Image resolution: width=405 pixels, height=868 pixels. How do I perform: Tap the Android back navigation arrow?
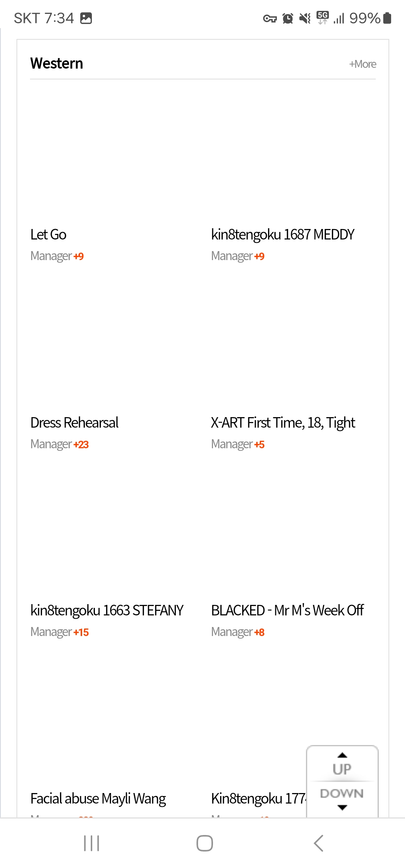coord(318,843)
